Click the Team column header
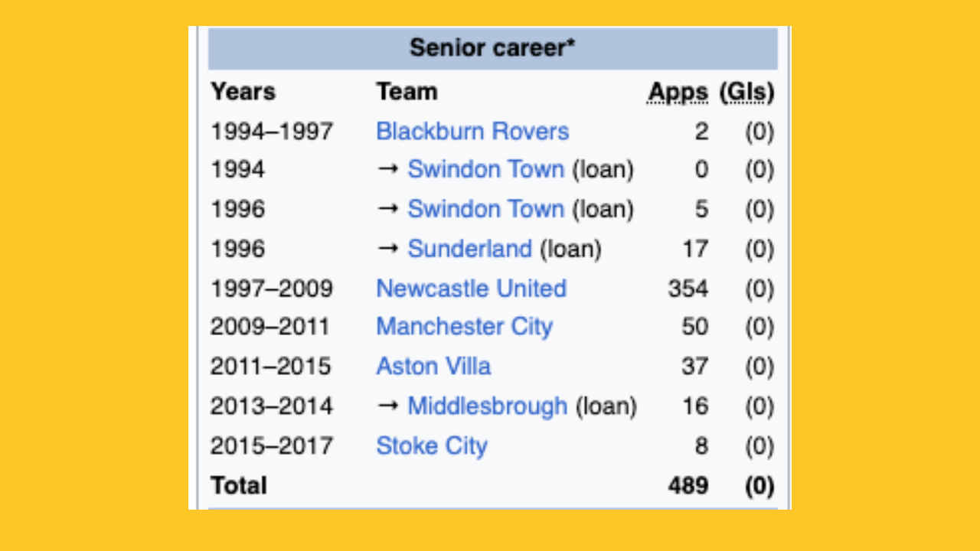The width and height of the screenshot is (980, 551). pos(407,92)
